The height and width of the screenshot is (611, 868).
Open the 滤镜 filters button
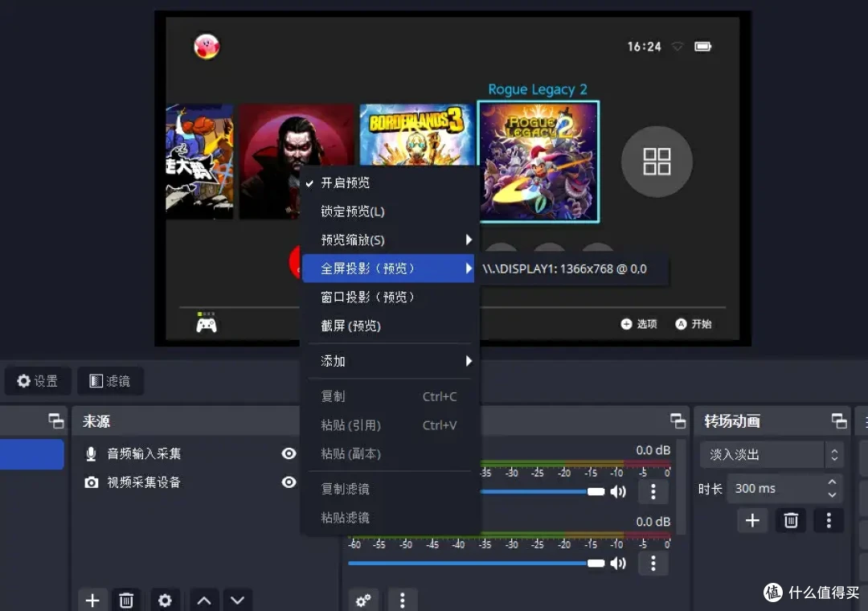(x=110, y=381)
